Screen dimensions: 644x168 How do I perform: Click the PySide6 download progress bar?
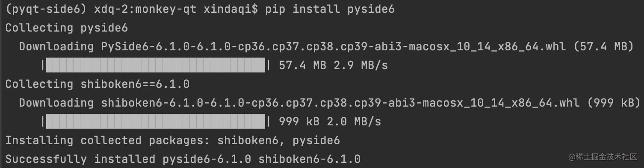156,66
